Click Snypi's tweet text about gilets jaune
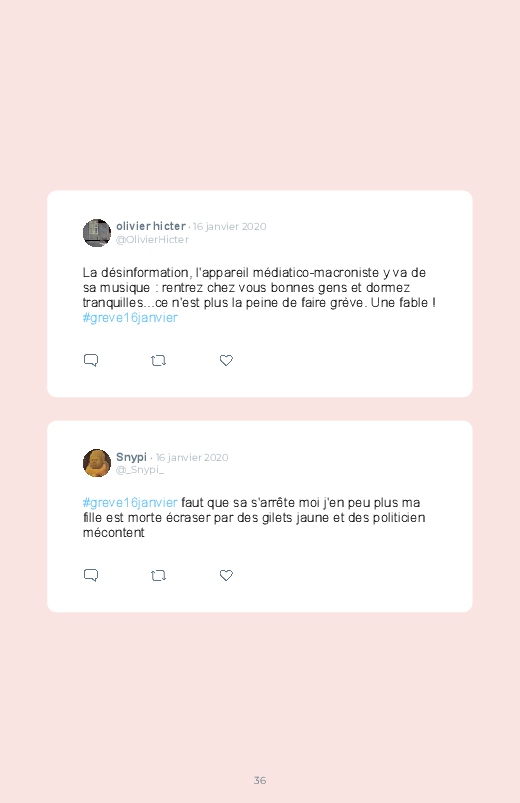Viewport: 520px width, 803px height. 254,518
